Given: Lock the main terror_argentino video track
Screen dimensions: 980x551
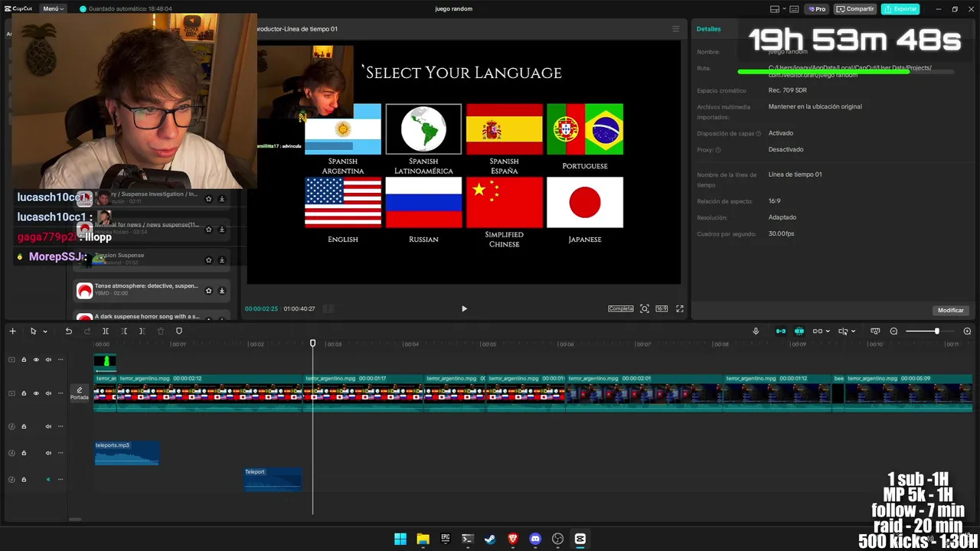Looking at the screenshot, I should click(24, 393).
